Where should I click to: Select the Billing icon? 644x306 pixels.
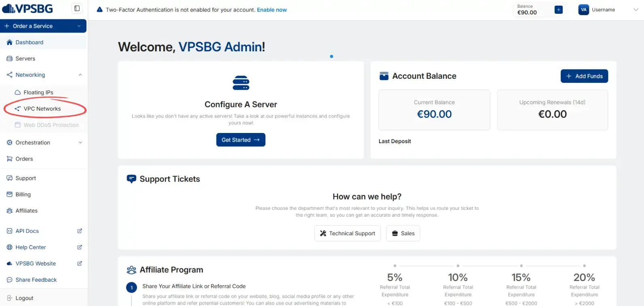9,194
